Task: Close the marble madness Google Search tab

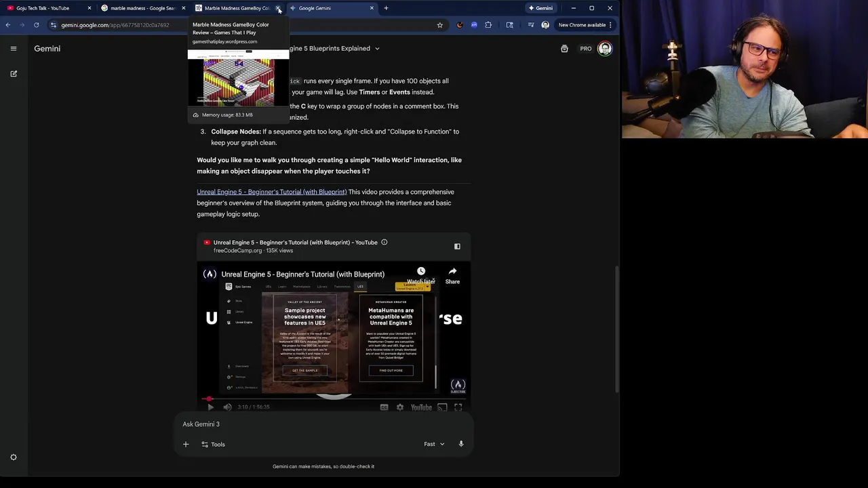Action: [184, 8]
